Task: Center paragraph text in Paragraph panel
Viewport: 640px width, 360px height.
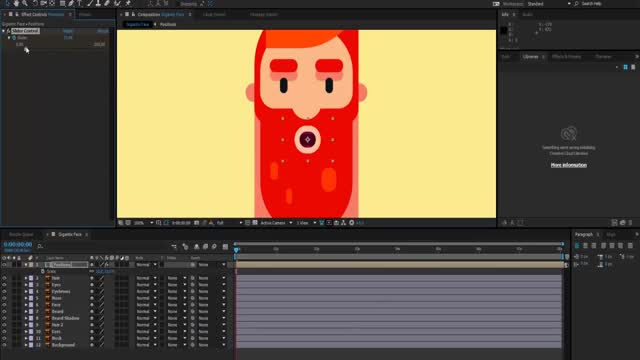Action: (x=585, y=246)
